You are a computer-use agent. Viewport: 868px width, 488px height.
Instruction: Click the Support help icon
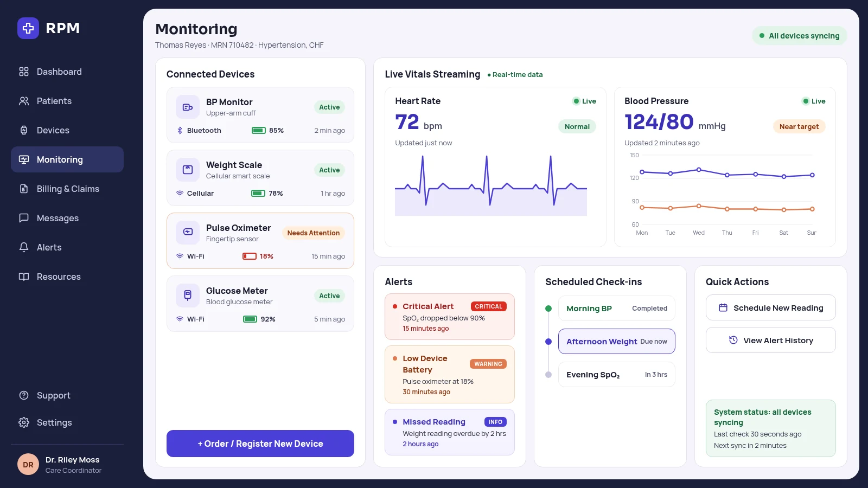coord(24,395)
